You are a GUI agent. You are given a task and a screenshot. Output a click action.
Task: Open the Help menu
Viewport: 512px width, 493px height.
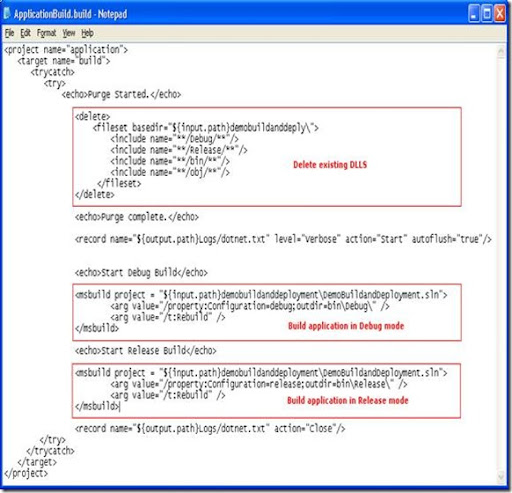(x=87, y=33)
